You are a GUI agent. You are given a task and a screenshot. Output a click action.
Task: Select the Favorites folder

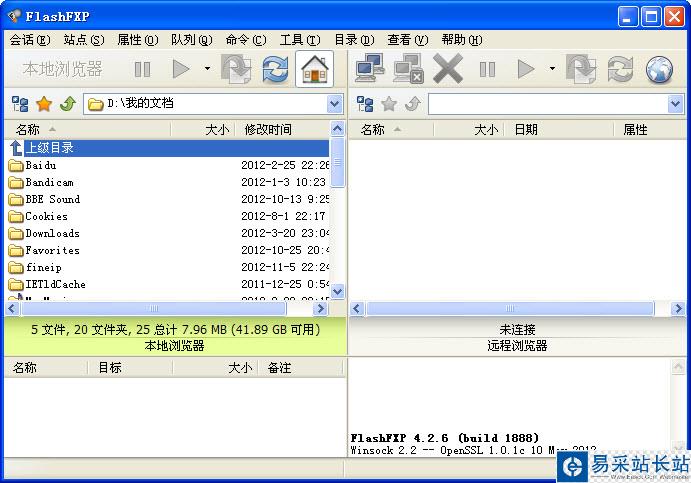click(168, 250)
